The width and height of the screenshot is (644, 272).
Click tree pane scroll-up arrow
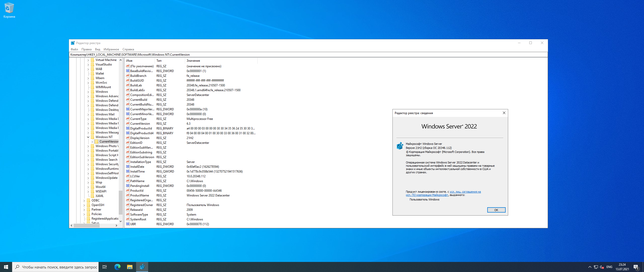click(120, 60)
